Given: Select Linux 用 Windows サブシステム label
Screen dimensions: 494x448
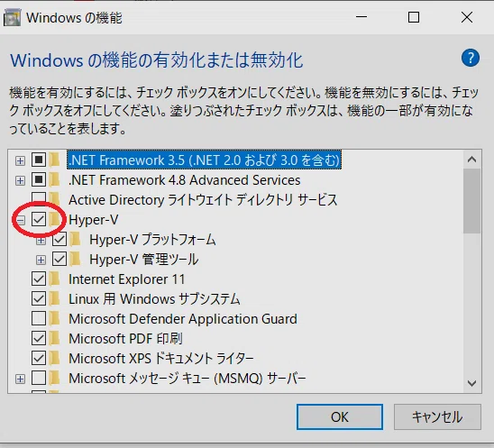Looking at the screenshot, I should point(154,298).
